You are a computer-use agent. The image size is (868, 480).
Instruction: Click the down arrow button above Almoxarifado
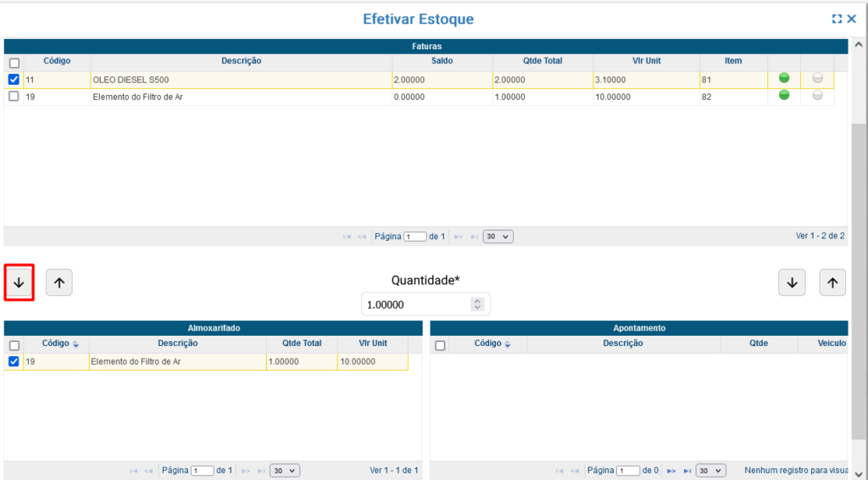coord(19,283)
